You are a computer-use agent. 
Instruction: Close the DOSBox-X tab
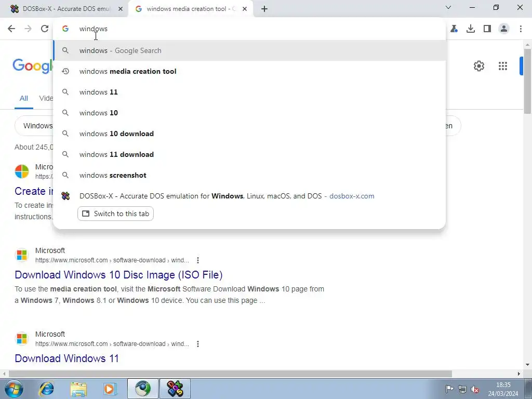[121, 9]
